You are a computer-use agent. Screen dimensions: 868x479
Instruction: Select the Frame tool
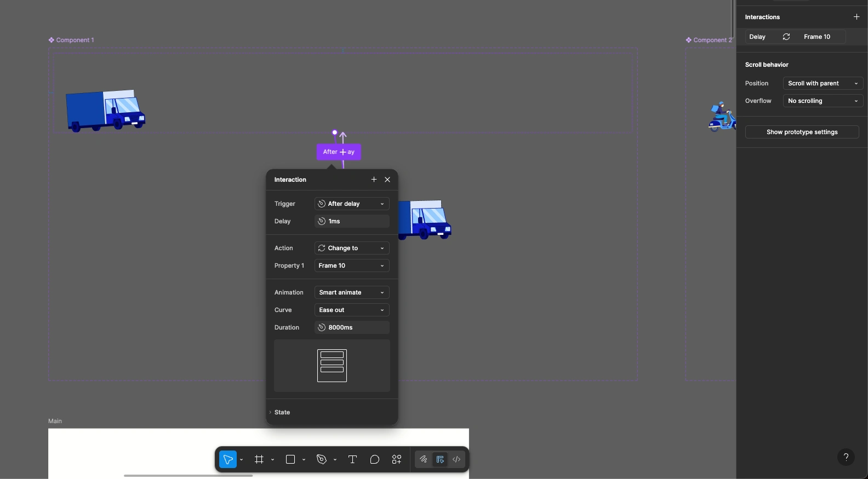point(259,459)
